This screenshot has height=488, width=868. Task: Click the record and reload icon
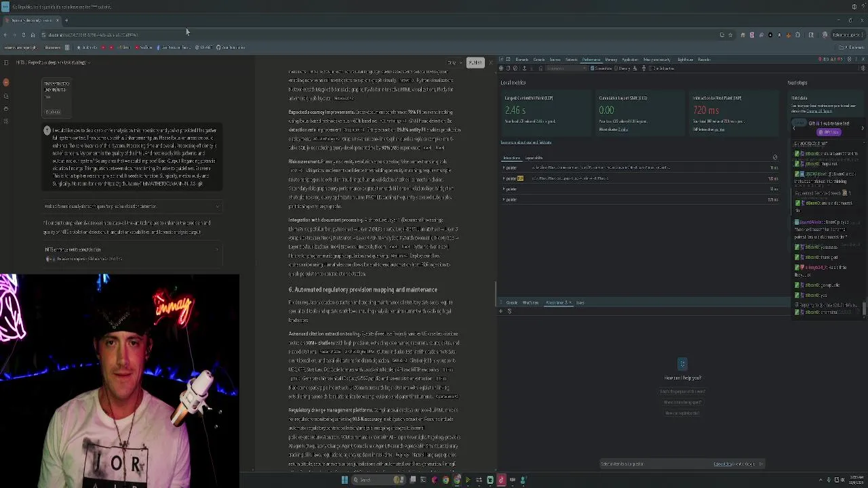tap(508, 68)
